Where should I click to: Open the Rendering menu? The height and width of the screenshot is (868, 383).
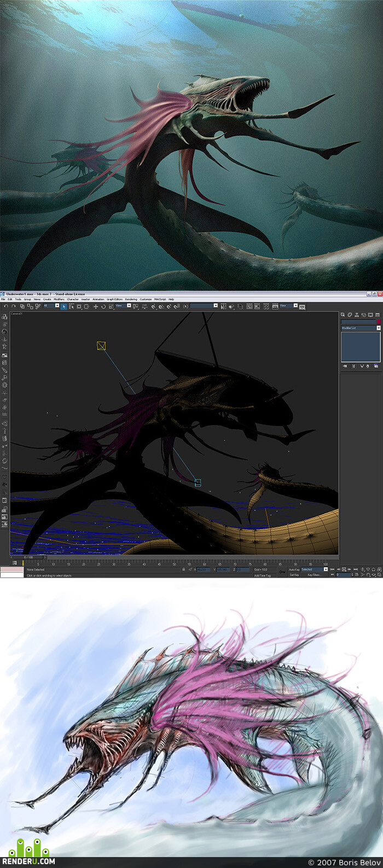[x=131, y=299]
